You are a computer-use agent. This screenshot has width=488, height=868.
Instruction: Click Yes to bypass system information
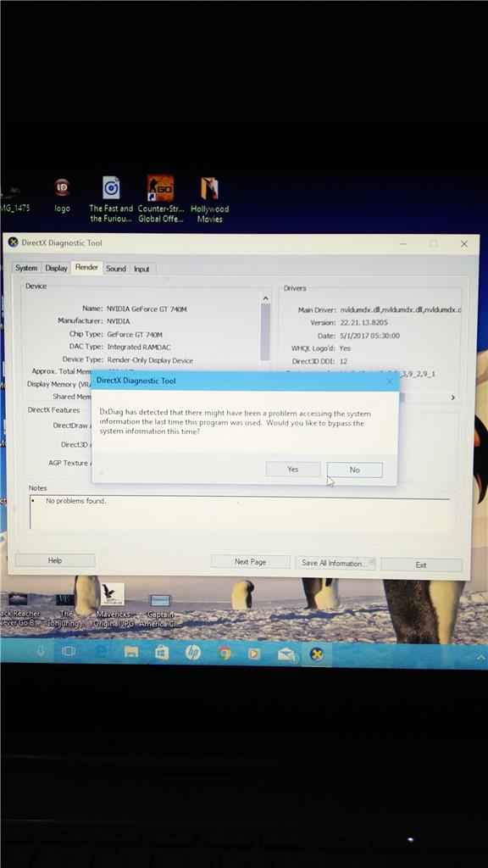(293, 470)
